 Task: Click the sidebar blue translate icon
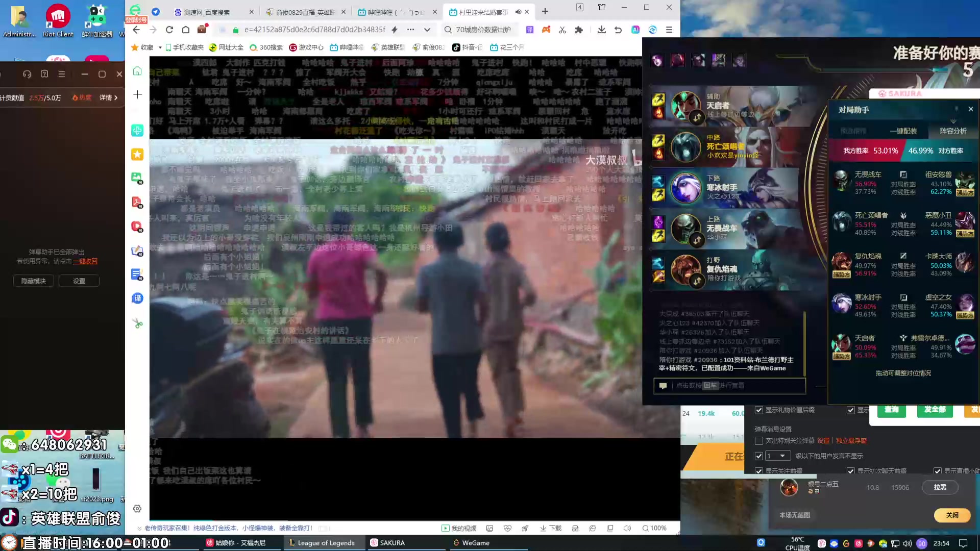pos(137,298)
